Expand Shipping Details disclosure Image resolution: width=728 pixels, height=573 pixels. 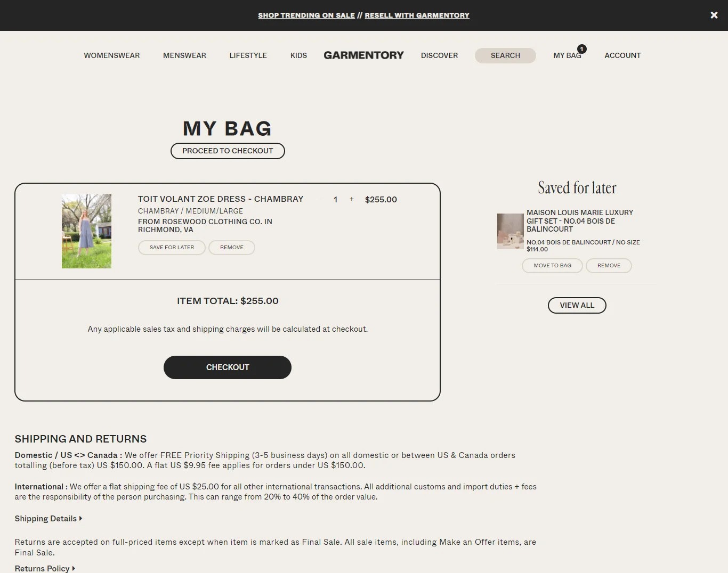coord(48,519)
